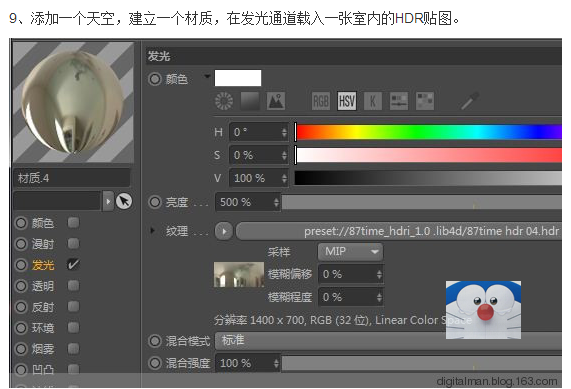Click the small arrow beside the material layer field

[x=108, y=201]
